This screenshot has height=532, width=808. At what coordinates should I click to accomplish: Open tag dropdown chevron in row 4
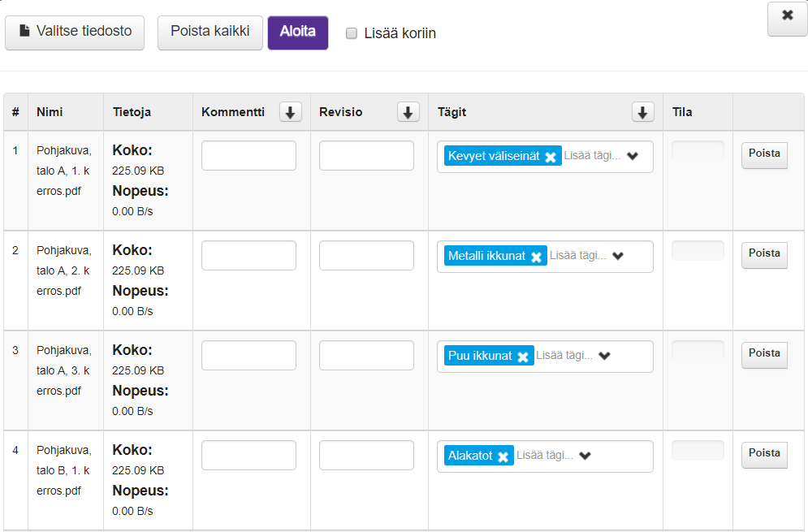pyautogui.click(x=585, y=456)
